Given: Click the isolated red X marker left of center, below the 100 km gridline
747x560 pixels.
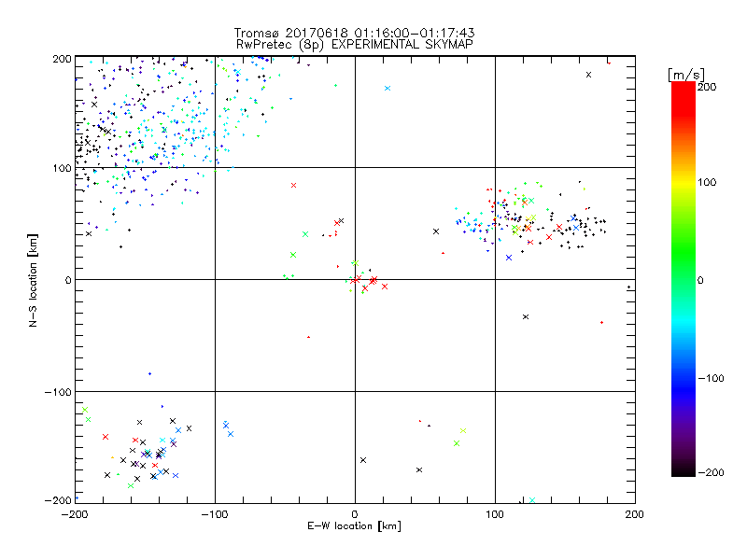Looking at the screenshot, I should point(293,185).
